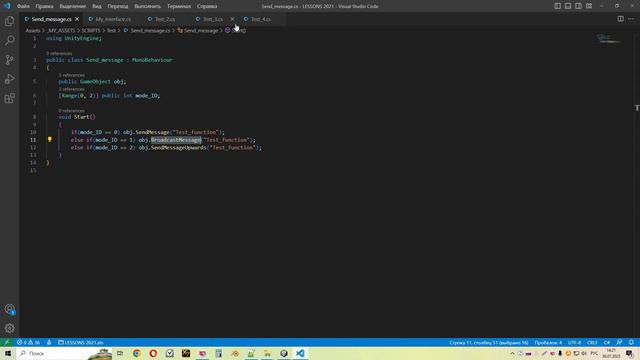Switch to the Test_3.cs tab

tap(213, 19)
